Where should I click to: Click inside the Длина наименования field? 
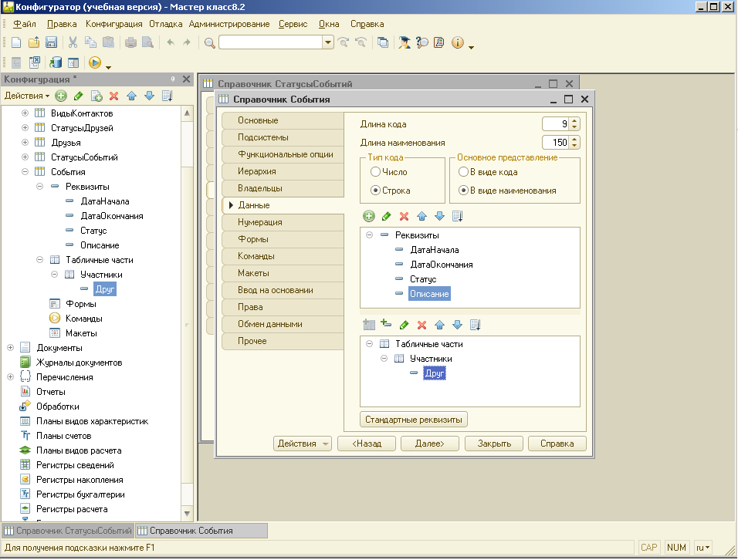[x=554, y=143]
